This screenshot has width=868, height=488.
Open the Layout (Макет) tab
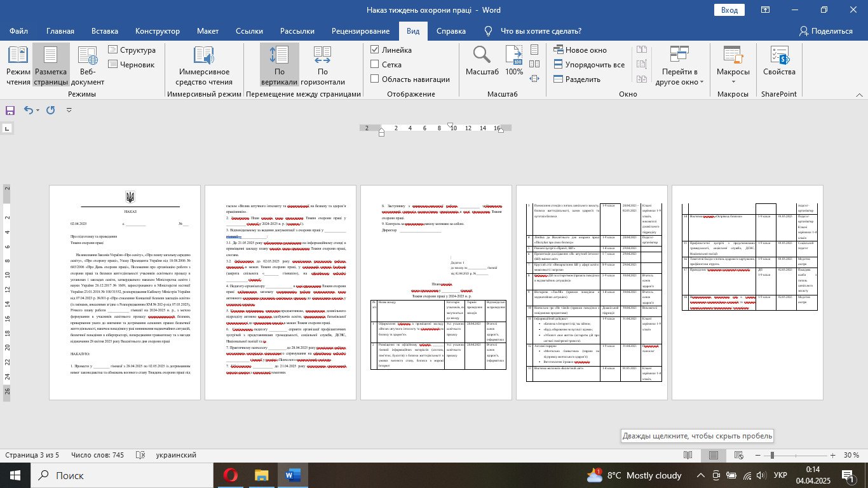coord(208,30)
